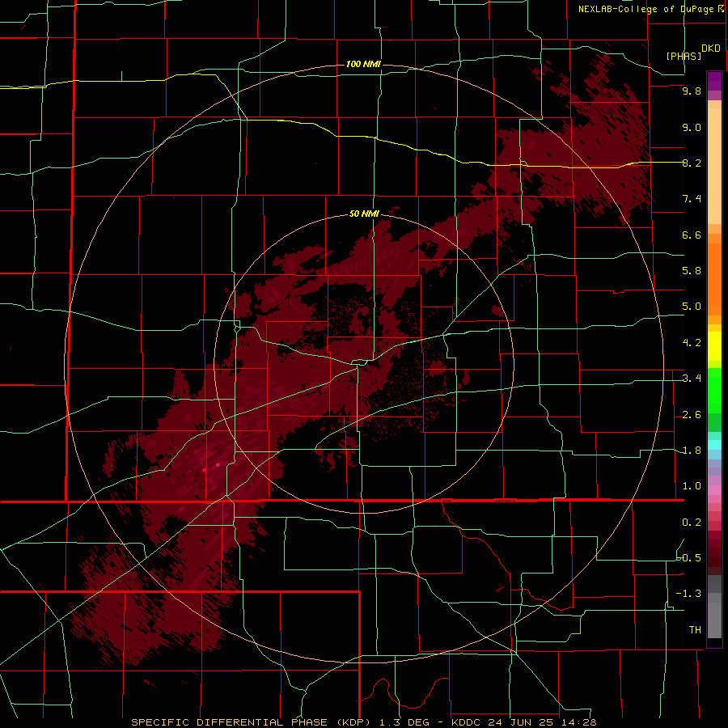Screen dimensions: 728x728
Task: Click the 4.2 color scale value
Action: click(692, 343)
